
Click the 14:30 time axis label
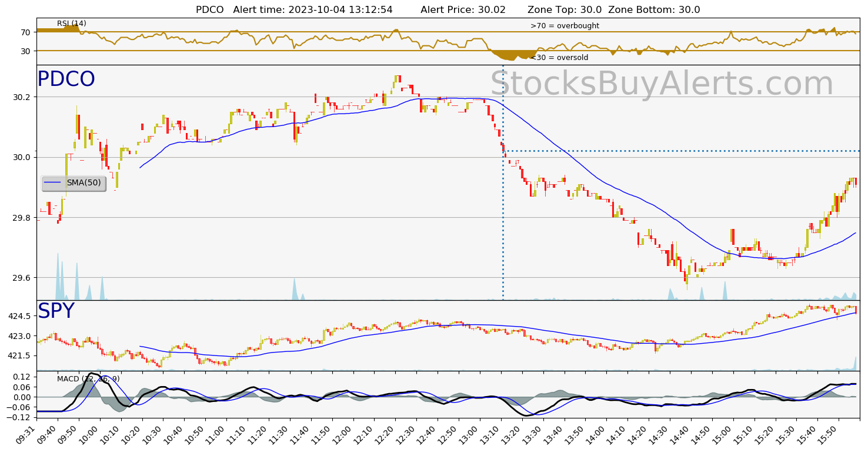pyautogui.click(x=660, y=434)
